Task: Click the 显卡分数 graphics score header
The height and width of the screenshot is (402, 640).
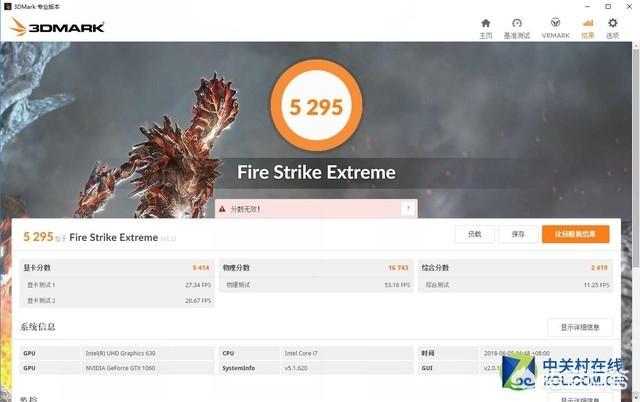Action: [x=37, y=268]
